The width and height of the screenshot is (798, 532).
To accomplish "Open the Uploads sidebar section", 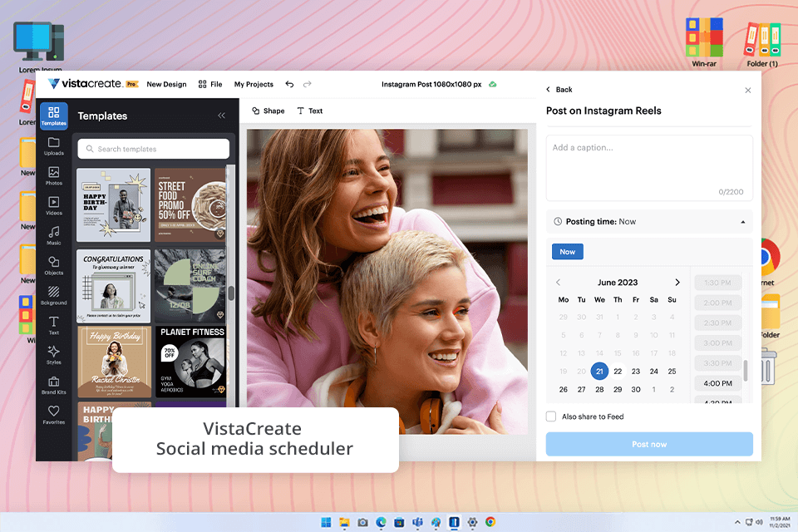I will tap(53, 146).
